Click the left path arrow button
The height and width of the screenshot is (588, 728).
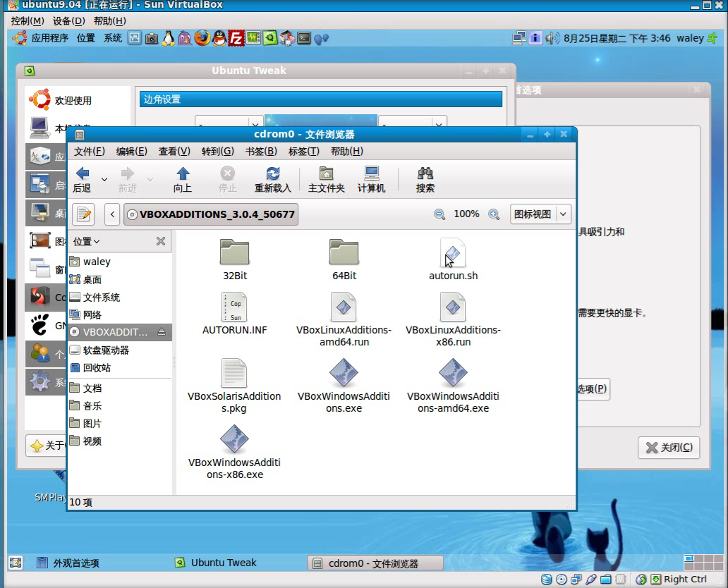coord(112,214)
